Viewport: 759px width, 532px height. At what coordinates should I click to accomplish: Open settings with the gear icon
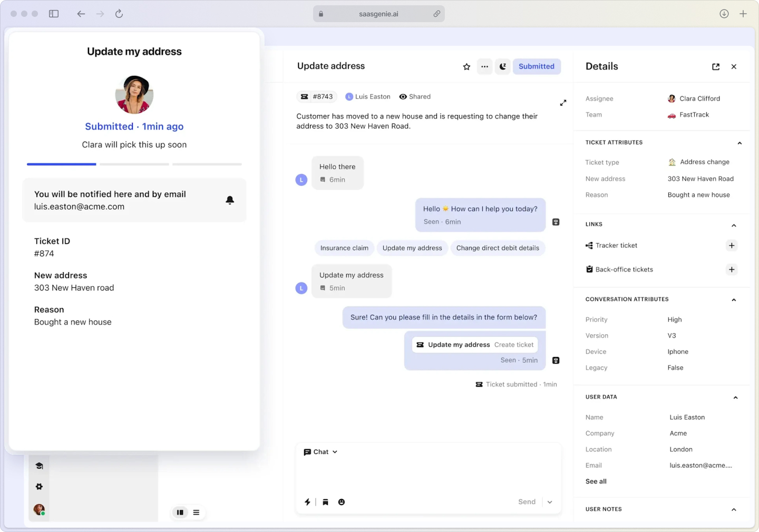(x=39, y=486)
